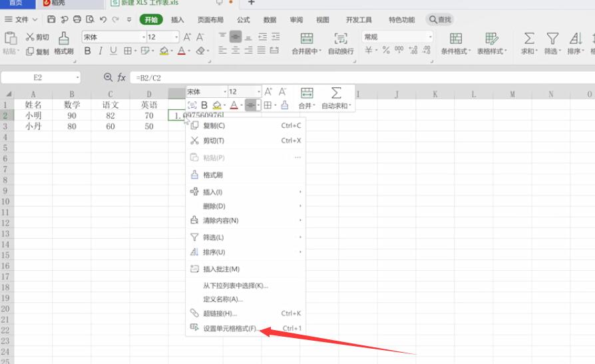The image size is (595, 364).
Task: Click the ribbon fill color bucket
Action: click(x=164, y=51)
